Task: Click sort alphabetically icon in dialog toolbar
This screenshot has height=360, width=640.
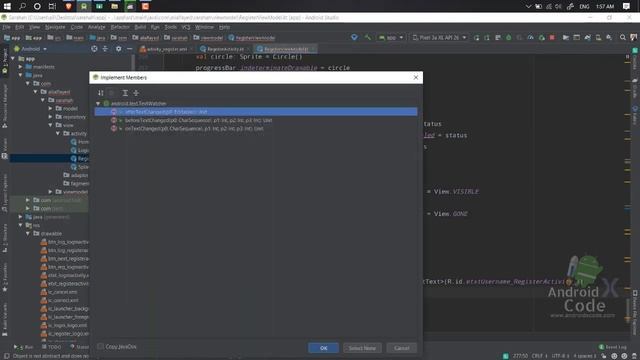Action: coord(100,93)
